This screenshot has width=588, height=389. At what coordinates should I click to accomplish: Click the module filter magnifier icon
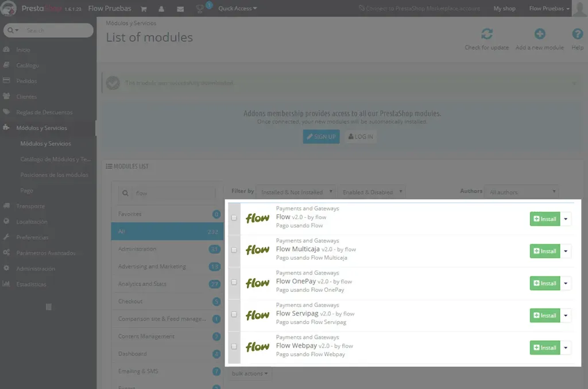[125, 193]
